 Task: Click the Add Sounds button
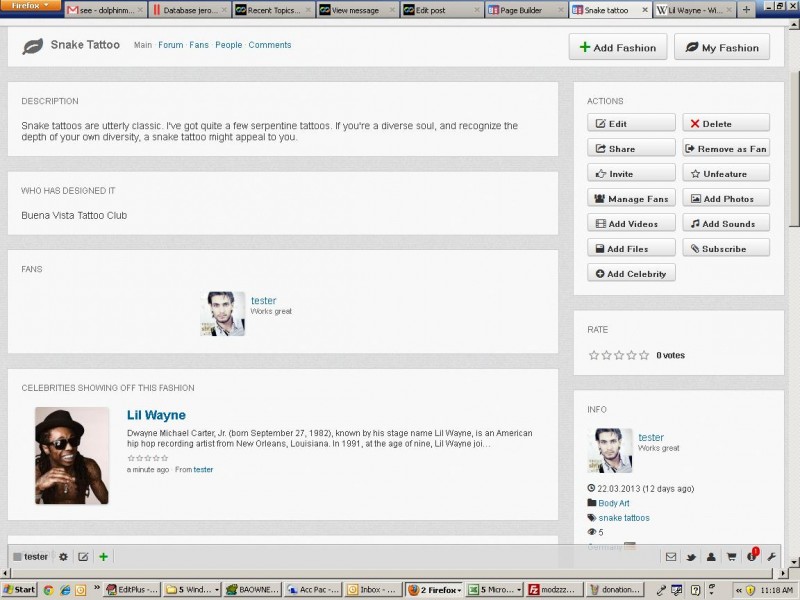tap(726, 223)
